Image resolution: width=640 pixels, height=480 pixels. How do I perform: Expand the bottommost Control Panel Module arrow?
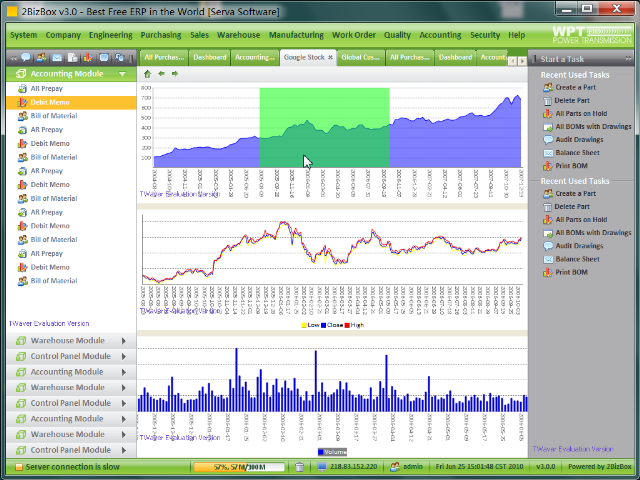click(123, 450)
